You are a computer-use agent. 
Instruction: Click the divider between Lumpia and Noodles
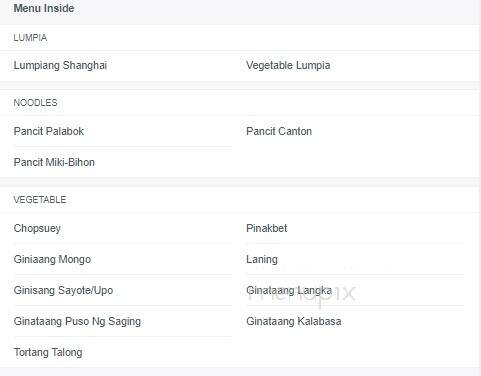point(240,86)
